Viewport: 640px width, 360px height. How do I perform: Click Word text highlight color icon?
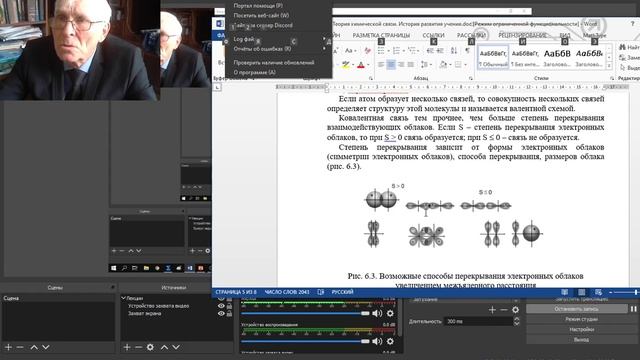click(x=346, y=64)
